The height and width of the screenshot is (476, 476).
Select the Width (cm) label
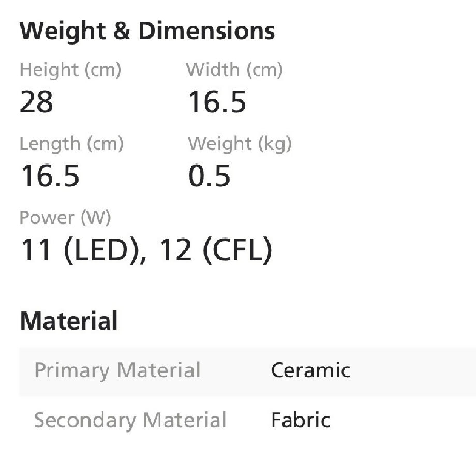[234, 70]
